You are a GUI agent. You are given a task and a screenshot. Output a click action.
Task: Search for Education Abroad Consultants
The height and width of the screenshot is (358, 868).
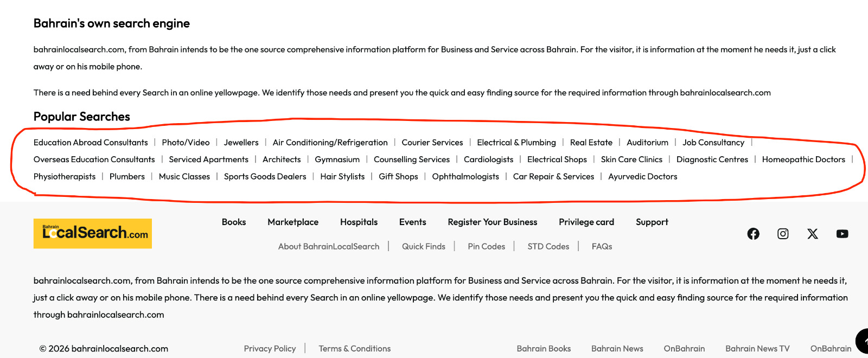[x=91, y=143]
